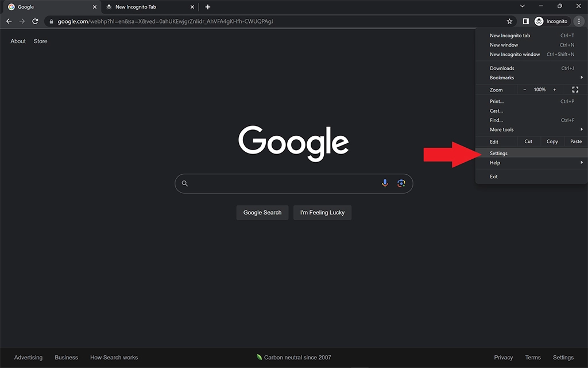Bookmark this page with the star icon
The width and height of the screenshot is (588, 368).
509,21
